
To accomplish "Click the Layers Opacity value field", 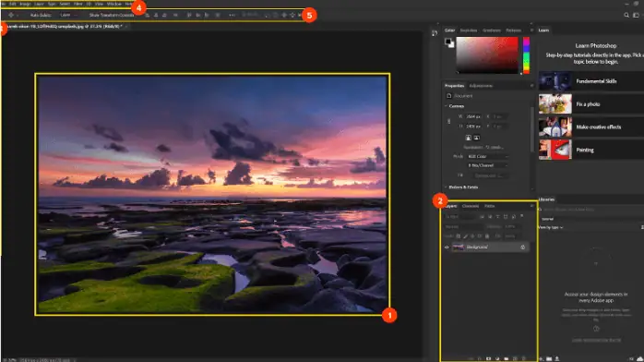I will [x=512, y=226].
